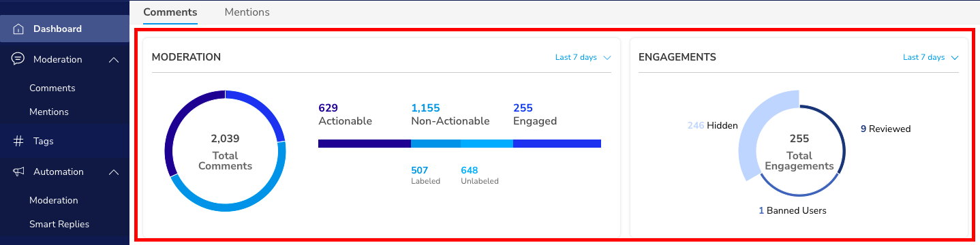Screen dimensions: 980x245
Task: Click the Moderation speech bubble icon
Action: point(18,59)
